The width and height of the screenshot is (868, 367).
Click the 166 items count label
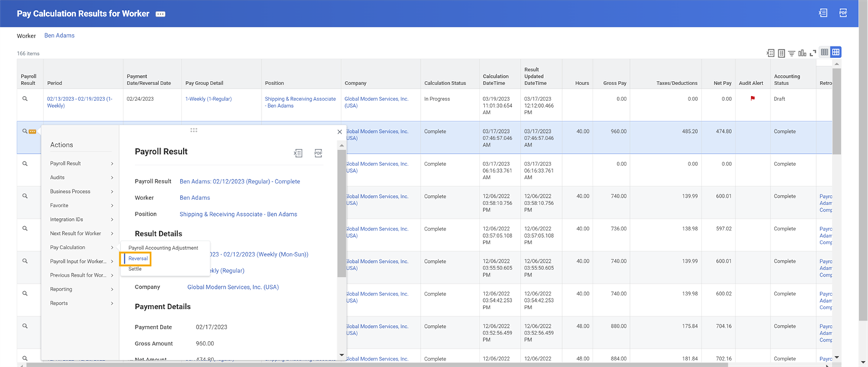pos(28,53)
